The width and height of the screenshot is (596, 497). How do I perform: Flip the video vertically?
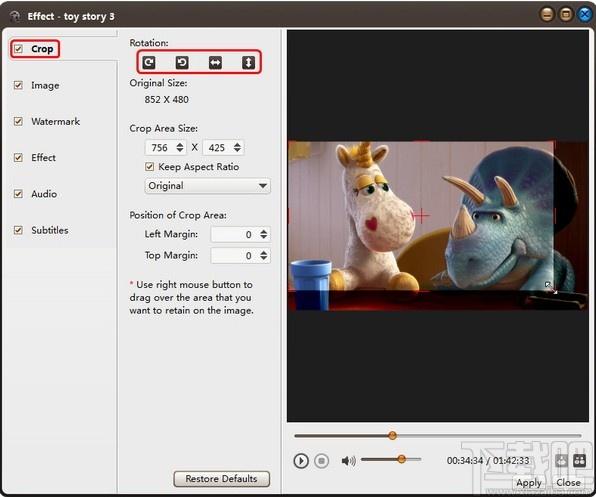(x=249, y=62)
